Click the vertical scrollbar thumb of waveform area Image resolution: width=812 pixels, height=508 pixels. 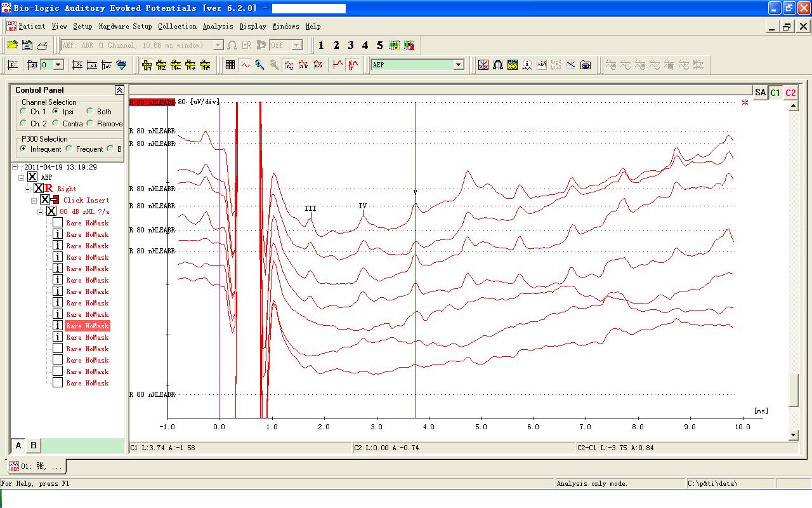793,391
